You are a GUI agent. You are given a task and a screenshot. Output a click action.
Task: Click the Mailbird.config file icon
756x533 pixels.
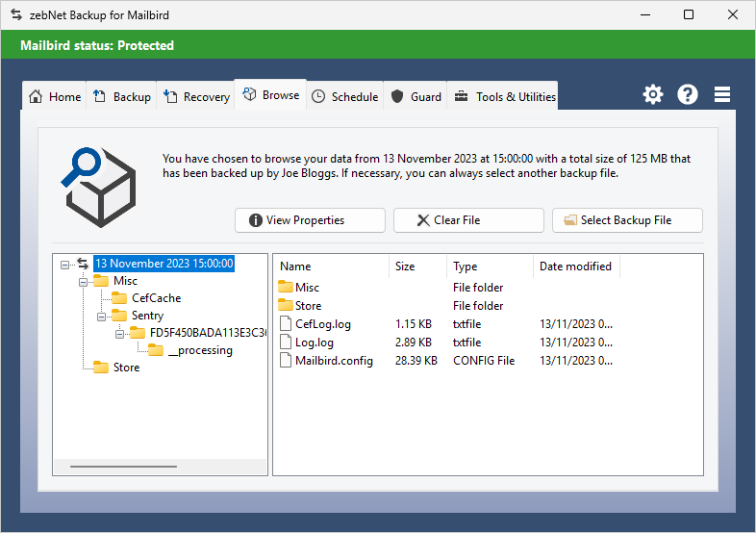pos(286,361)
